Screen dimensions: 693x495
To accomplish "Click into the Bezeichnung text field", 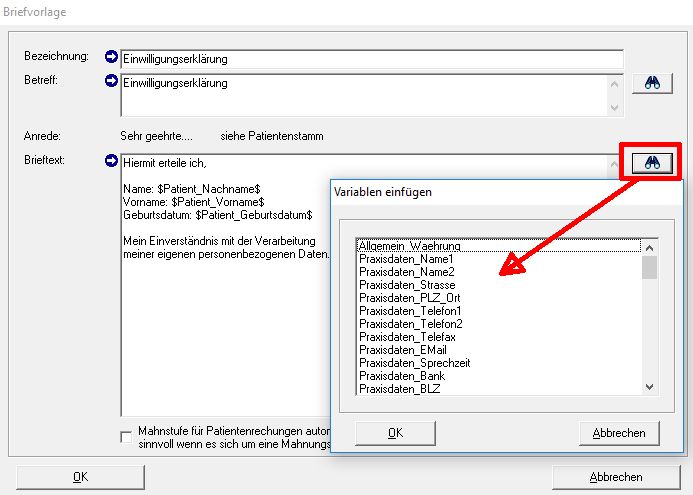I will pos(370,58).
